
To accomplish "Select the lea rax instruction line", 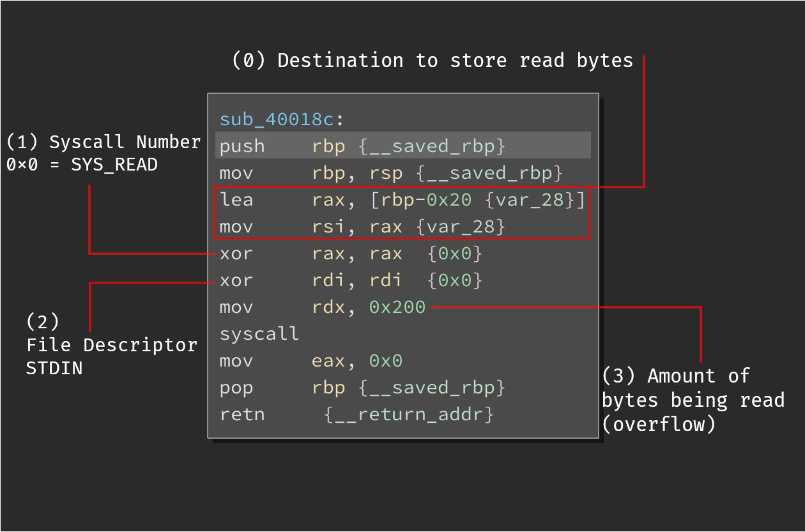I will point(402,200).
